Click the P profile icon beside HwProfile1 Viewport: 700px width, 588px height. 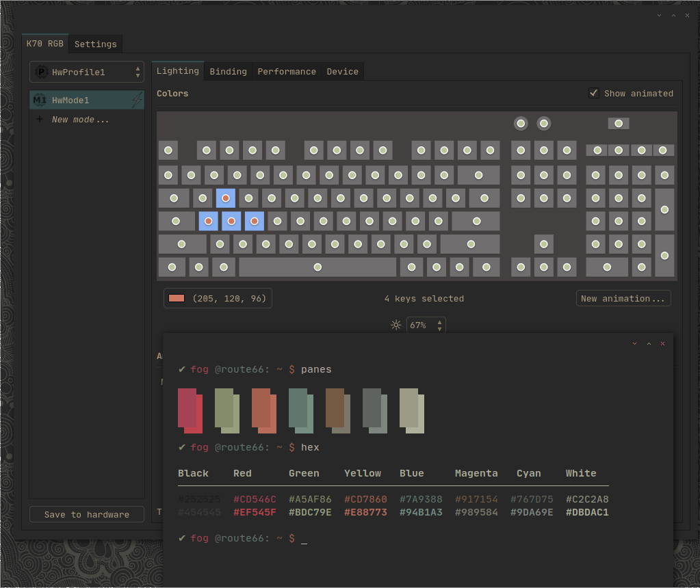pyautogui.click(x=41, y=72)
